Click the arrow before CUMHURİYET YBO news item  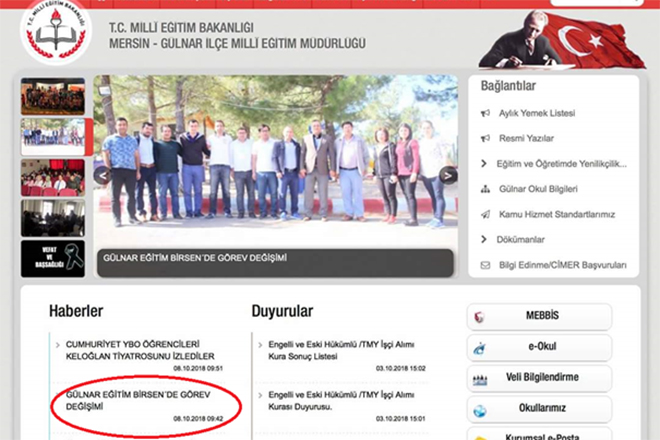coord(58,345)
